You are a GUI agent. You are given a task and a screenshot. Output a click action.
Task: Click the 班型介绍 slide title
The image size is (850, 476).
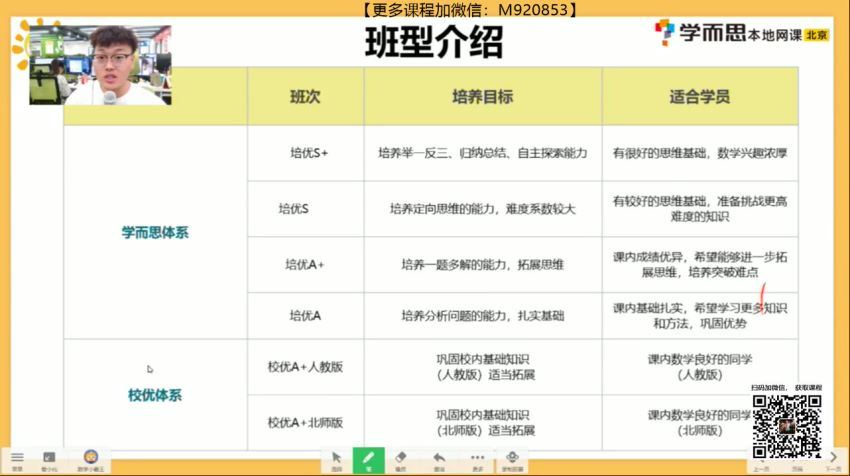[x=434, y=42]
